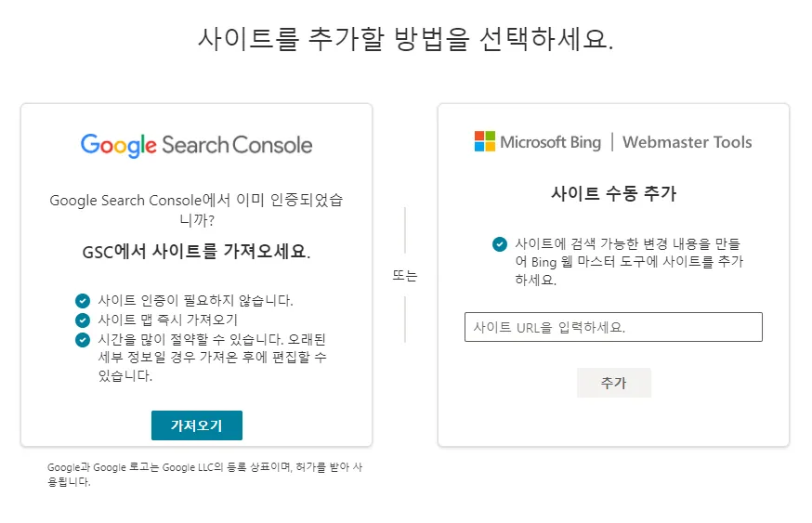Focus the 사이트 URL input field

pos(613,327)
